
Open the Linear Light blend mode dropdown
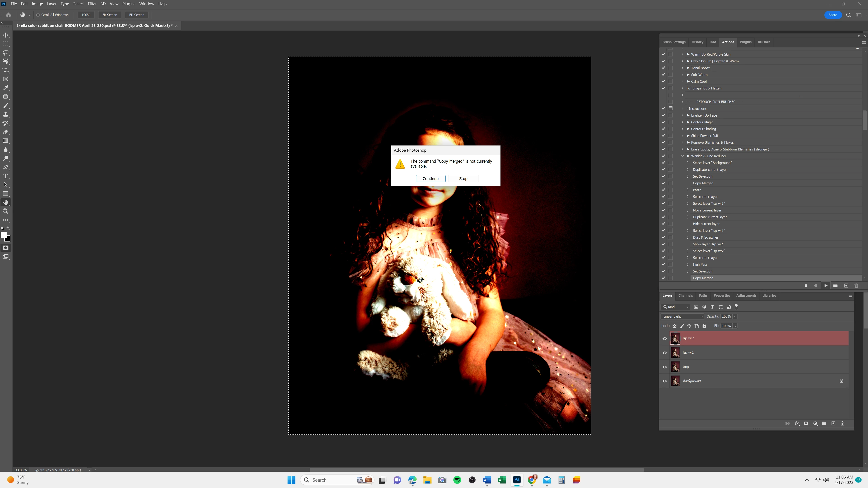click(x=682, y=317)
